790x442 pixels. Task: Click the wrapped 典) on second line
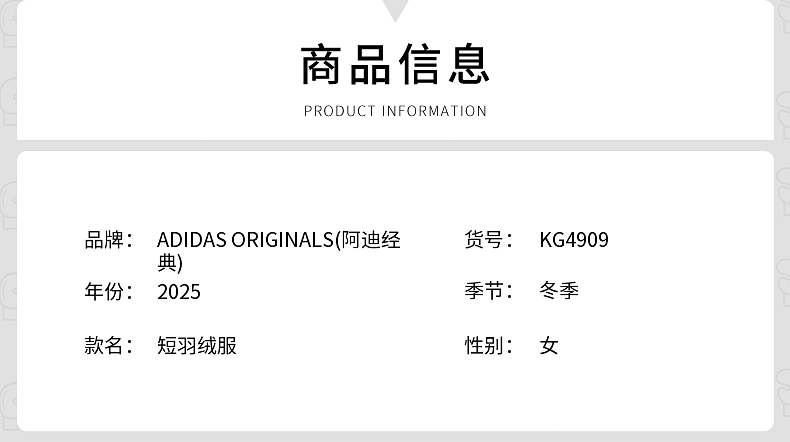[170, 263]
